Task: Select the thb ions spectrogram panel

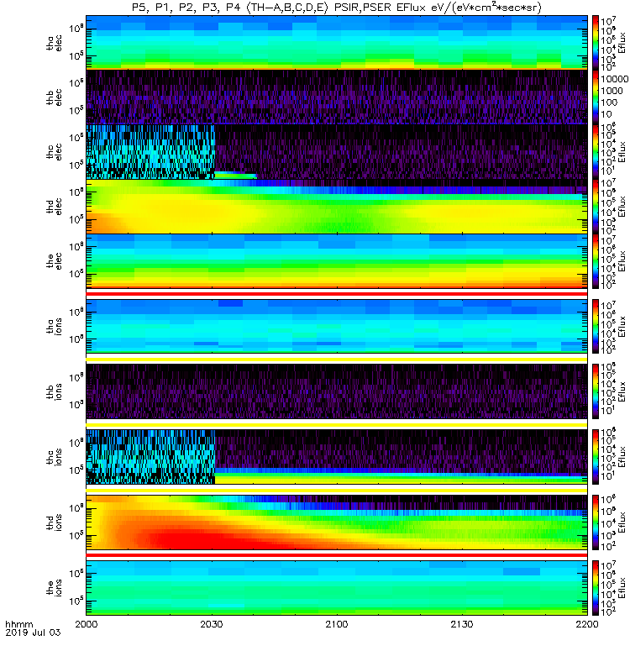Action: [x=337, y=391]
